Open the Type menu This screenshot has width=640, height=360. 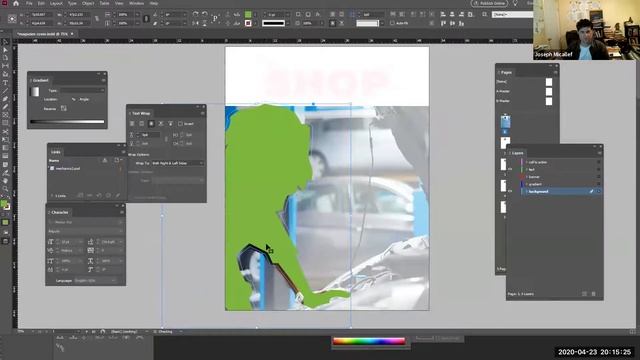point(72,3)
